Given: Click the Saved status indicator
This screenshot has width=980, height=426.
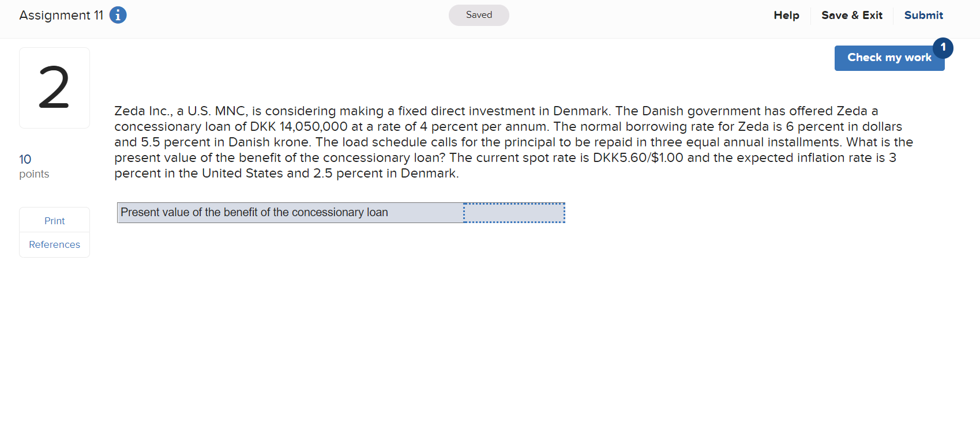Looking at the screenshot, I should click(479, 15).
